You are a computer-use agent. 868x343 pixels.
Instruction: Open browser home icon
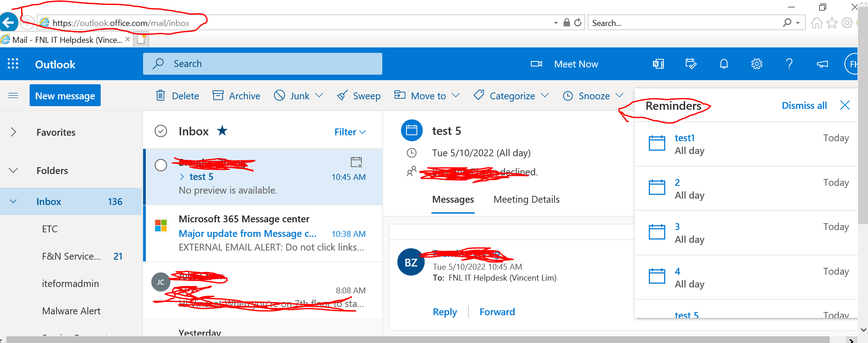[817, 23]
